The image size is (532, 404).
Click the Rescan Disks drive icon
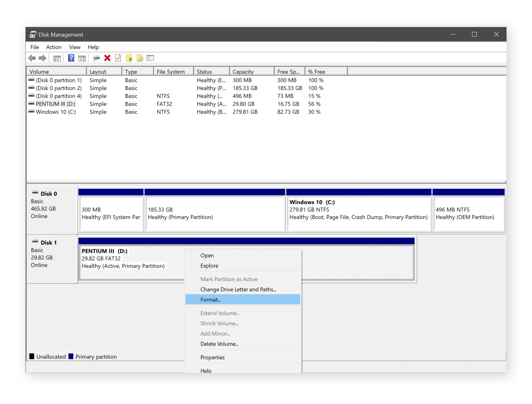[96, 58]
